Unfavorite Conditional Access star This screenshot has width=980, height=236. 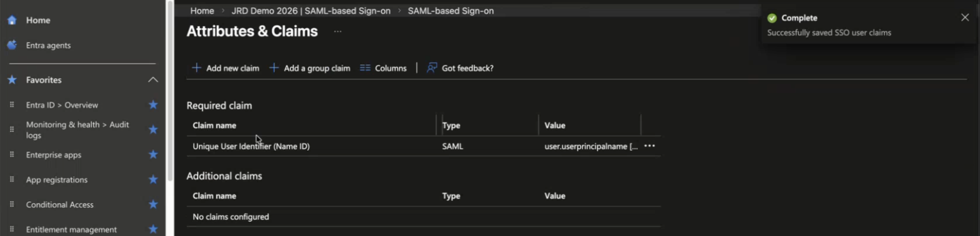pyautogui.click(x=153, y=204)
